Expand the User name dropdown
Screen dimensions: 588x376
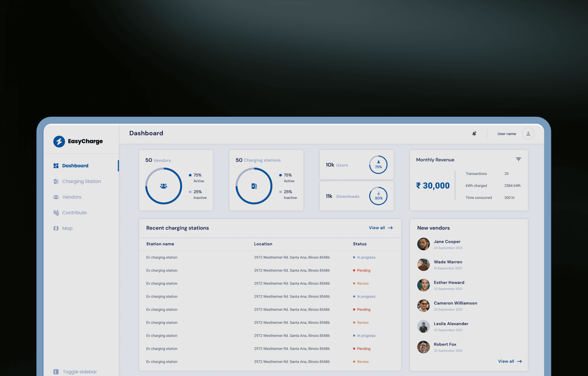coord(506,134)
